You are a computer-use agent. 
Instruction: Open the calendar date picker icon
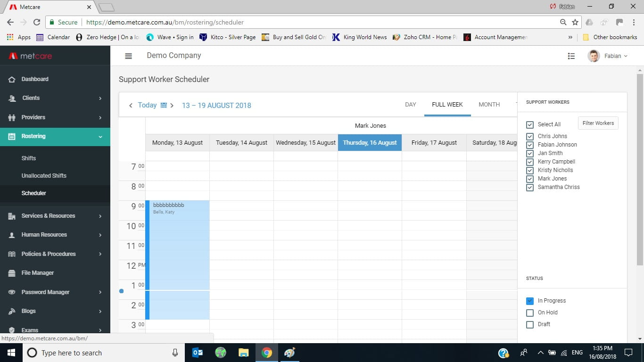[164, 105]
